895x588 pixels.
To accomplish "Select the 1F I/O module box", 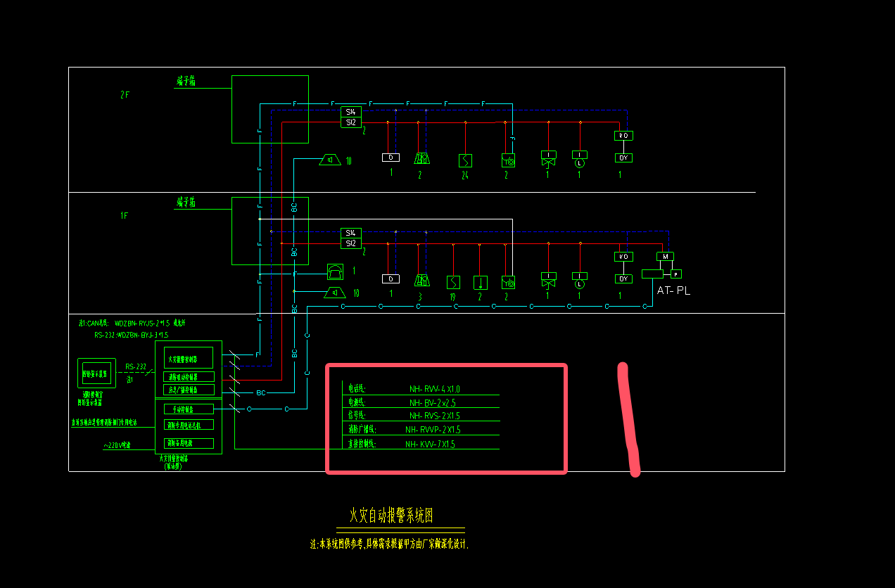I will (623, 257).
